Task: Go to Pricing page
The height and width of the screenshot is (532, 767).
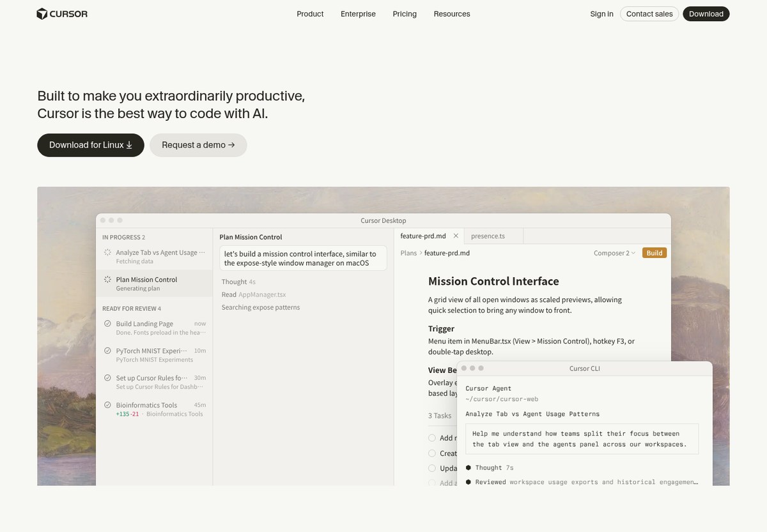Action: [x=405, y=14]
